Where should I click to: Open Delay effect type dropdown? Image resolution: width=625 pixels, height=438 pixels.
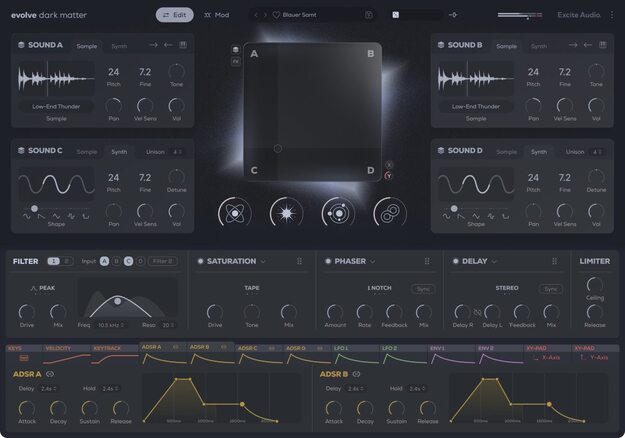(494, 261)
